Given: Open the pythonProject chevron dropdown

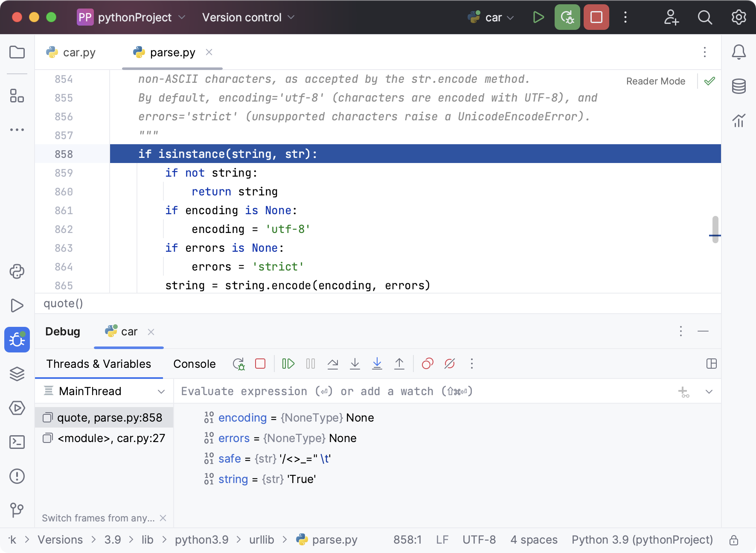Looking at the screenshot, I should (183, 17).
